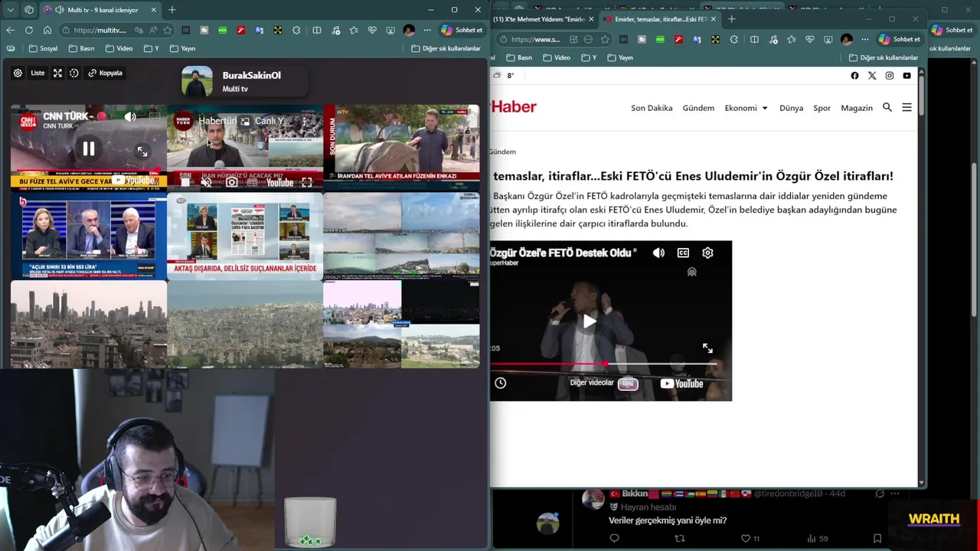The image size is (980, 551).
Task: Open Habertürk stream fullscreen icon
Action: point(306,182)
